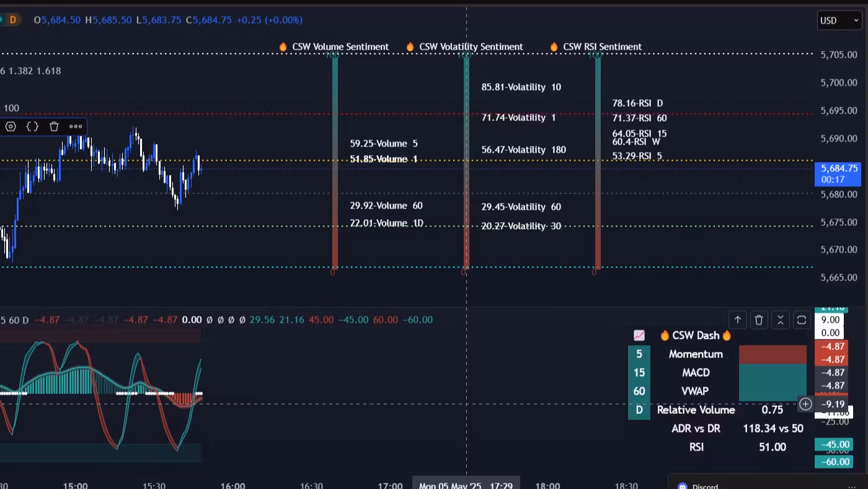Open indicator settings hexagon icon
868x489 pixels.
coord(11,127)
